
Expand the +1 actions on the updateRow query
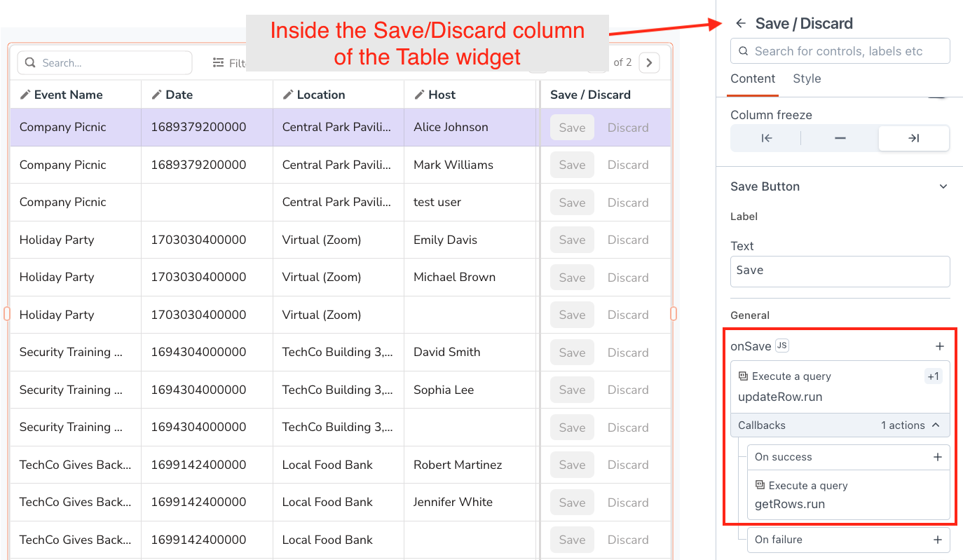tap(933, 376)
